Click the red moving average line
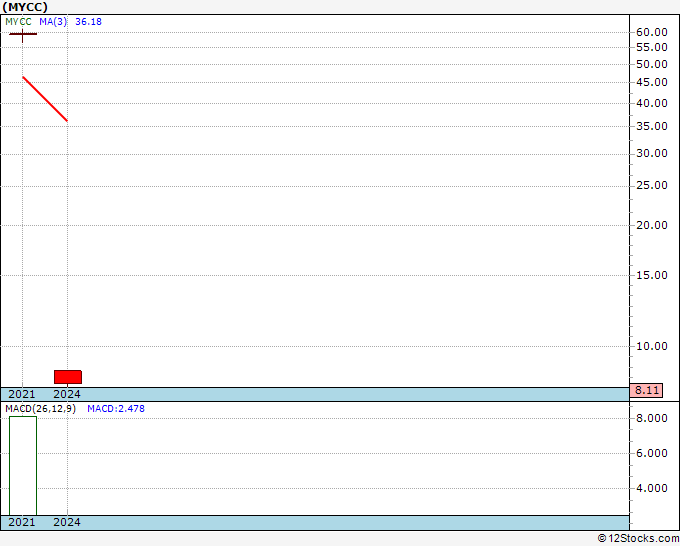 pyautogui.click(x=45, y=99)
